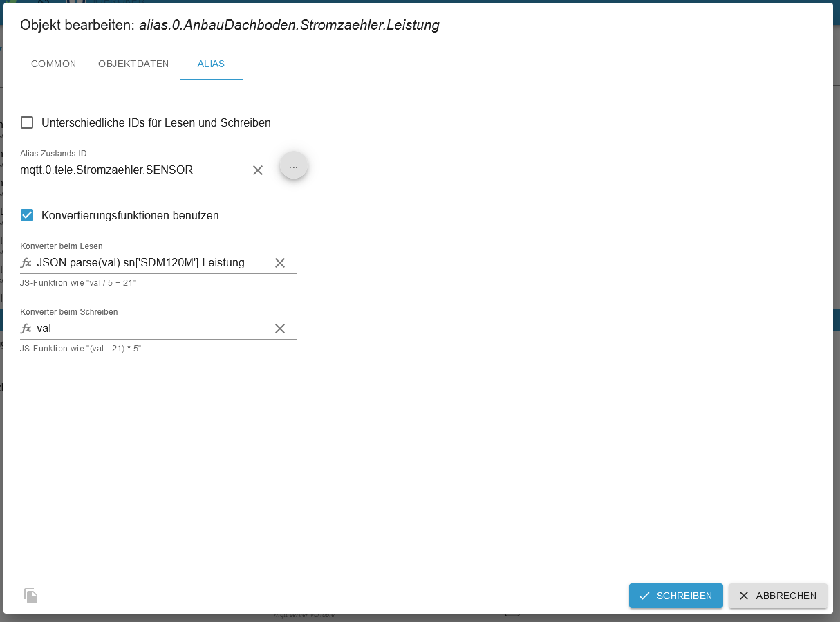840x622 pixels.
Task: Enable Unterschiedliche IDs für Lesen und Schreiben checkbox
Action: [x=27, y=122]
